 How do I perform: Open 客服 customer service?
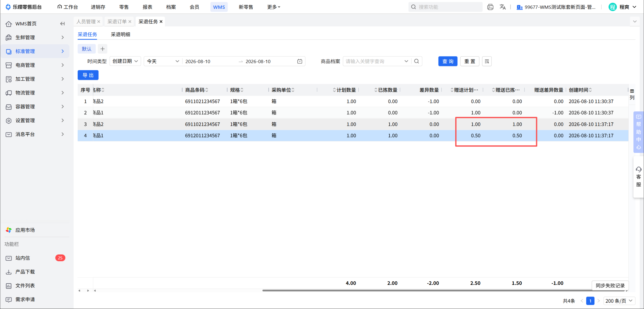click(638, 177)
